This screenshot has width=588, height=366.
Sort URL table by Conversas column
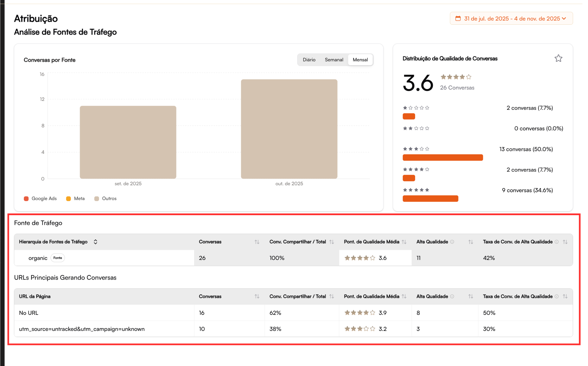coord(257,296)
